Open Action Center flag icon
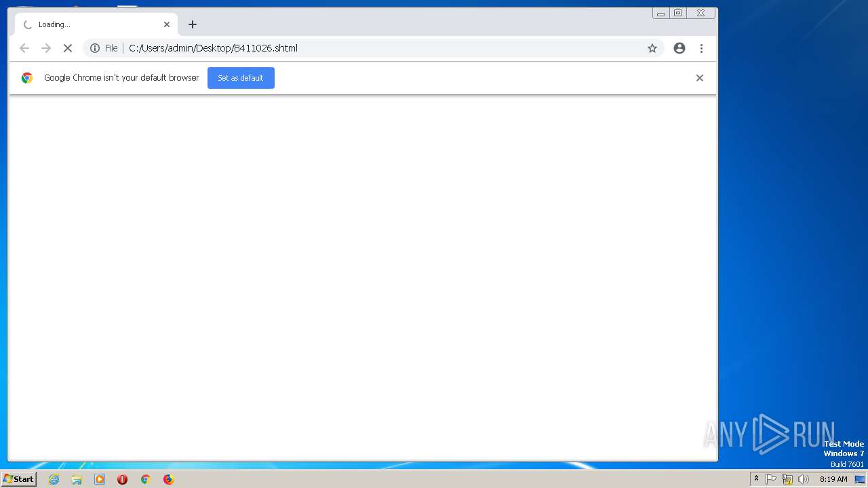Viewport: 868px width, 488px height. click(771, 479)
